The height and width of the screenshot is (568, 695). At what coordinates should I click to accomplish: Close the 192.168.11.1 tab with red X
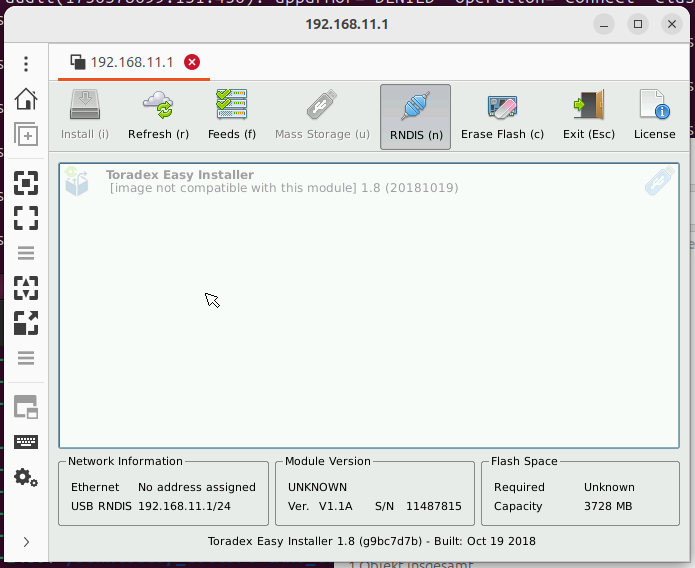pyautogui.click(x=192, y=62)
